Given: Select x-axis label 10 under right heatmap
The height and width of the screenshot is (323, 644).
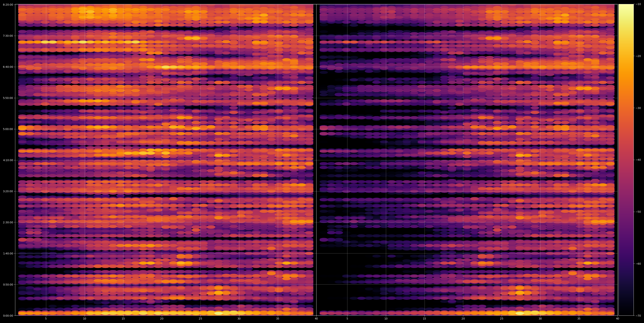Looking at the screenshot, I should click(386, 319).
